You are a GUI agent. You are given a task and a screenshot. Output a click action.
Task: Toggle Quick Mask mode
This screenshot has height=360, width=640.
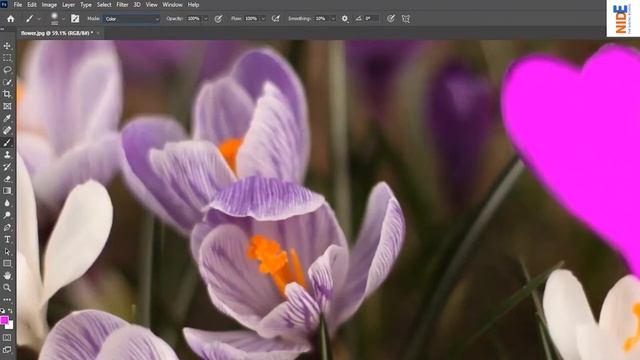point(7,338)
